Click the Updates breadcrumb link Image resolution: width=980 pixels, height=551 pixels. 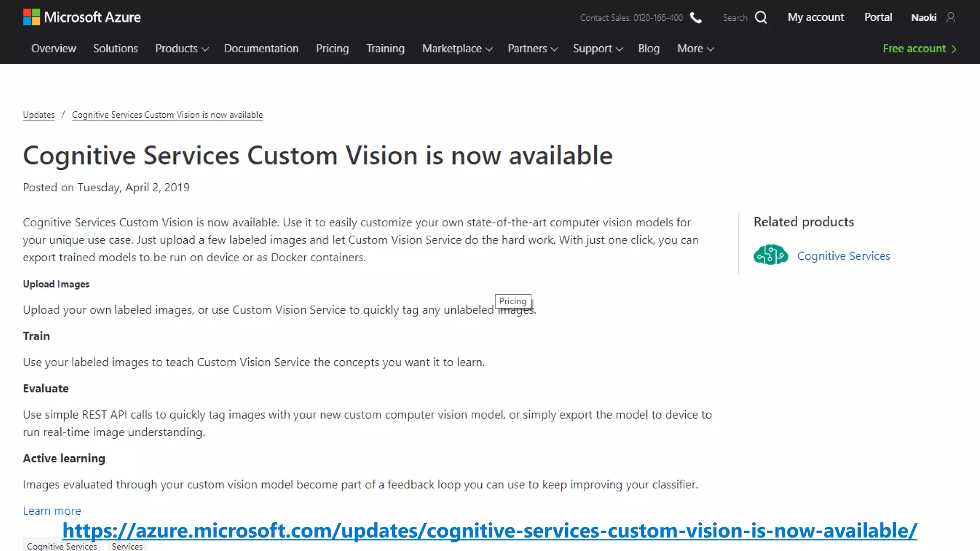tap(39, 115)
